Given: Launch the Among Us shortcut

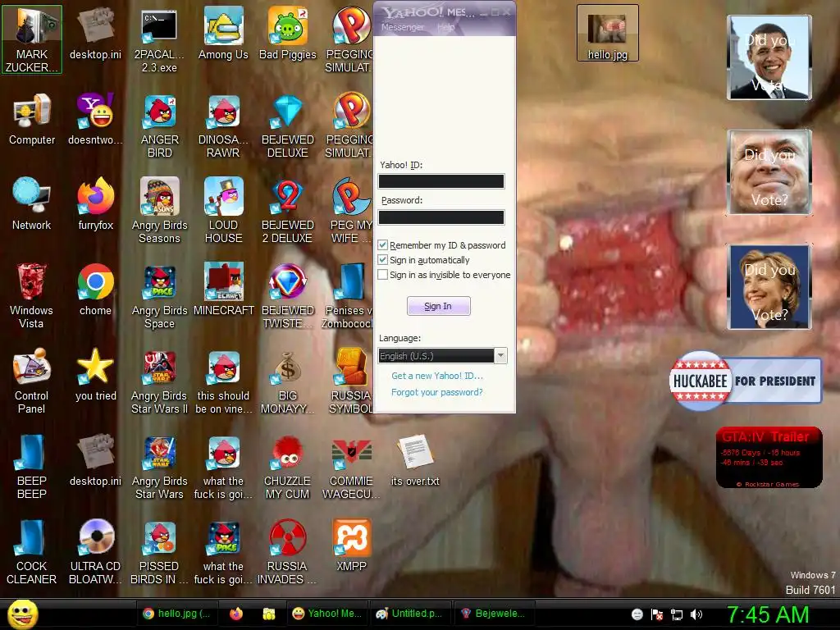Looking at the screenshot, I should pyautogui.click(x=223, y=34).
